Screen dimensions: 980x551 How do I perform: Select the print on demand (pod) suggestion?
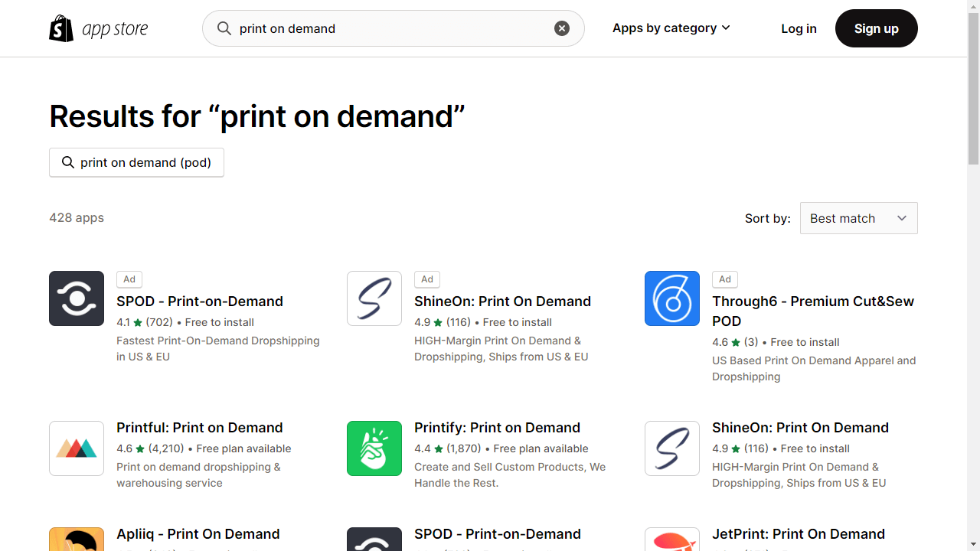tap(136, 162)
